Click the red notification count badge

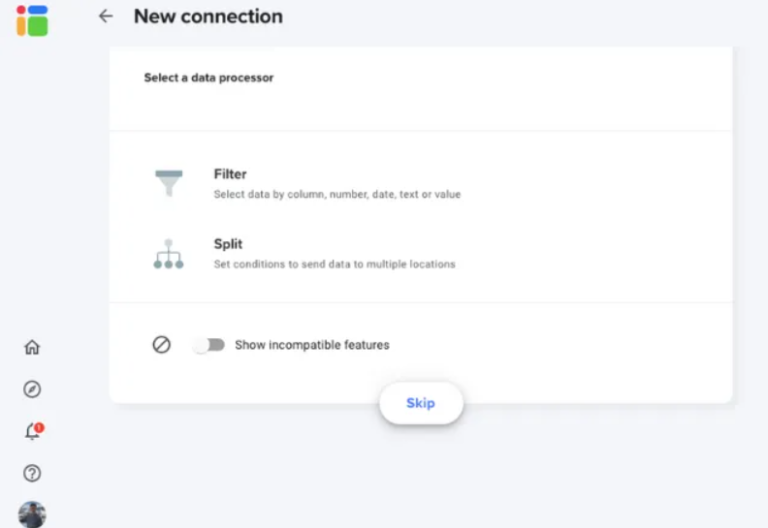pyautogui.click(x=39, y=427)
